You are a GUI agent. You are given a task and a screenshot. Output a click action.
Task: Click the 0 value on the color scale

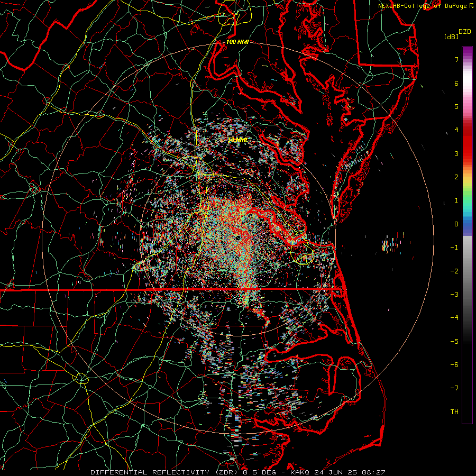tap(456, 224)
